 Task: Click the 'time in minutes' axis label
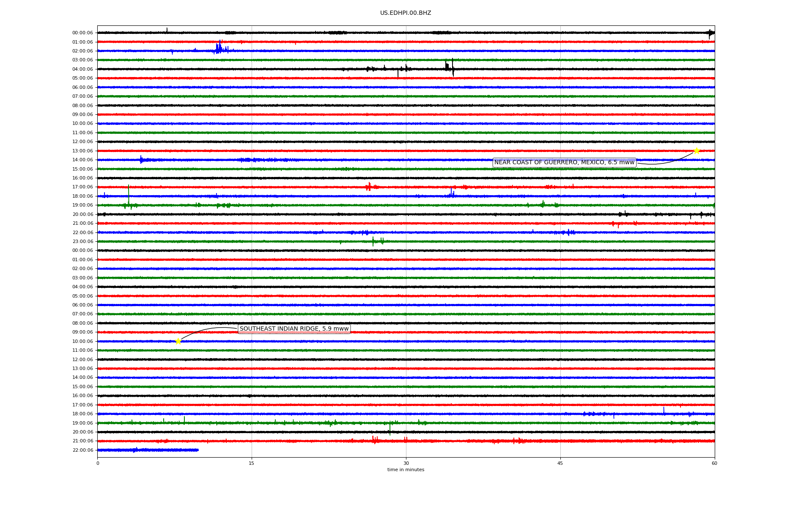405,469
